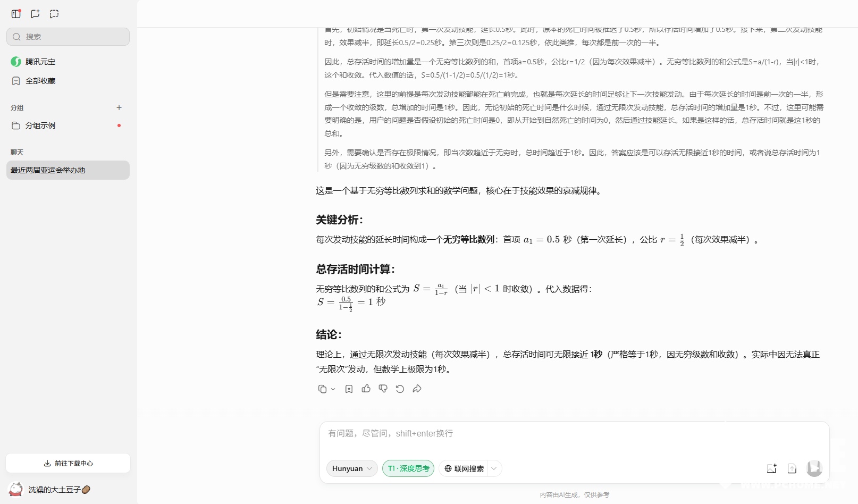Regenerate the answer
The height and width of the screenshot is (504, 858).
click(x=400, y=389)
